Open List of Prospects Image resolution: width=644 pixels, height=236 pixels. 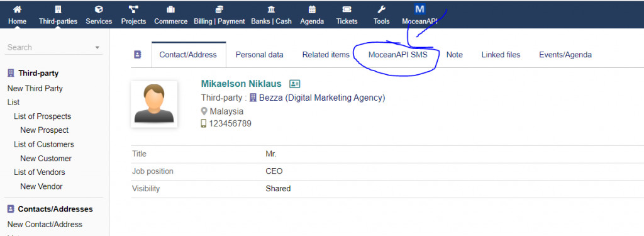[42, 116]
